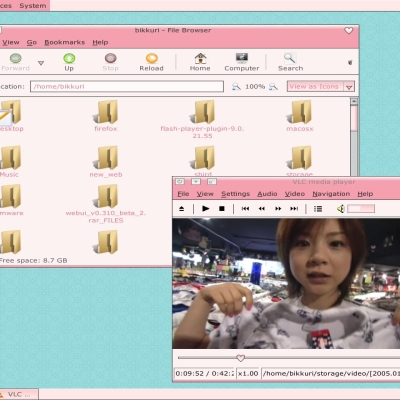This screenshot has width=400, height=400.
Task: Select the storage folder icon
Action: pyautogui.click(x=300, y=158)
